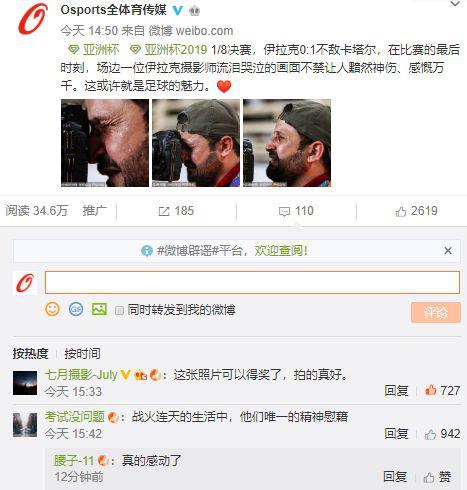Like the post with the 2619 thumbs-up icon
The image size is (467, 490).
401,211
